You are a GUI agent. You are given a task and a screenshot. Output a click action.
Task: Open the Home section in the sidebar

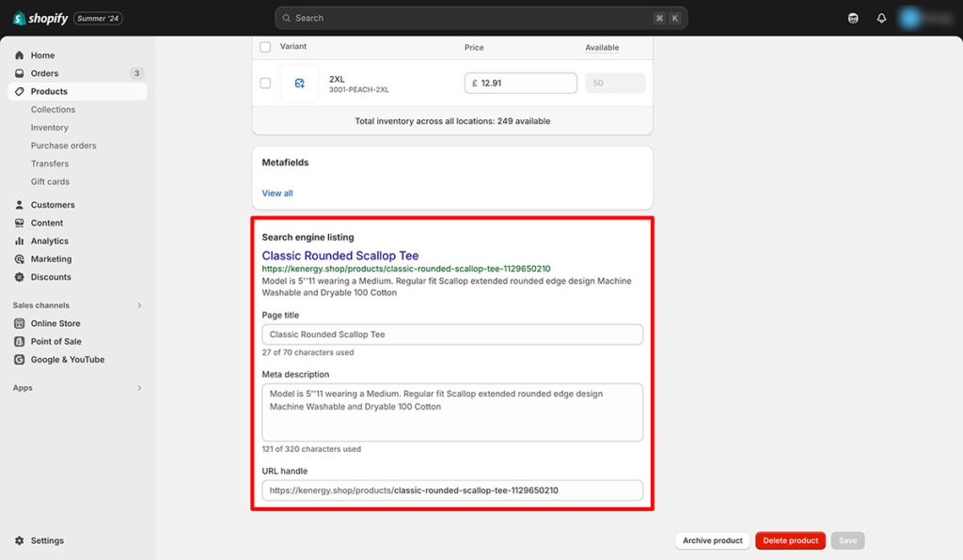[21, 55]
